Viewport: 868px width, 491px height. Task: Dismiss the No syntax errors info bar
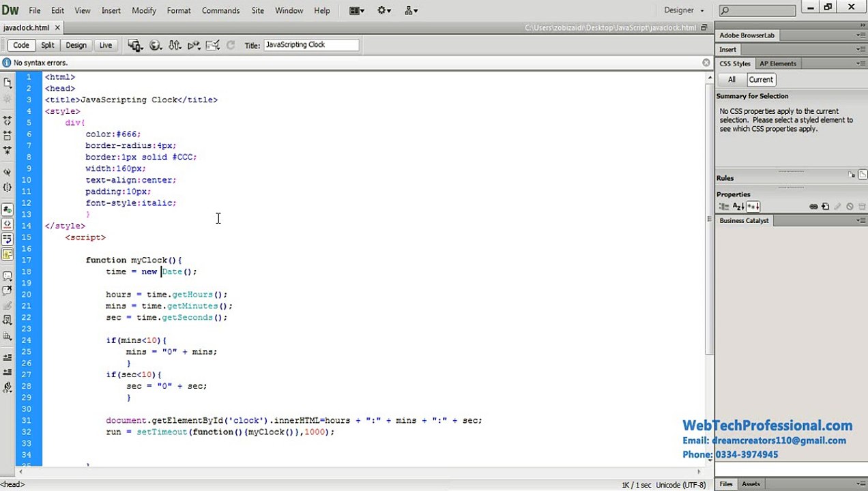click(706, 63)
